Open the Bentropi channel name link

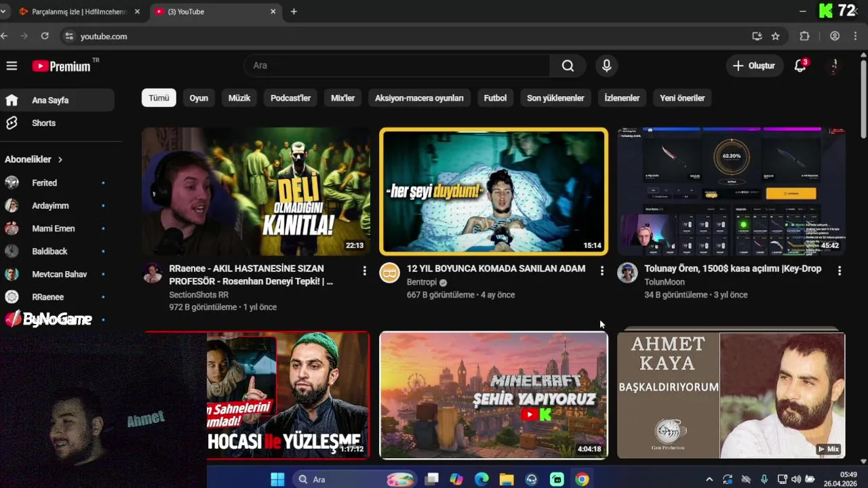[422, 283]
